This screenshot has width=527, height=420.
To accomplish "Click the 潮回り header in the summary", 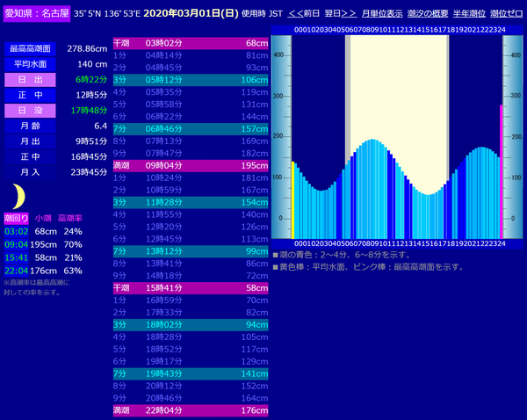I will point(16,217).
